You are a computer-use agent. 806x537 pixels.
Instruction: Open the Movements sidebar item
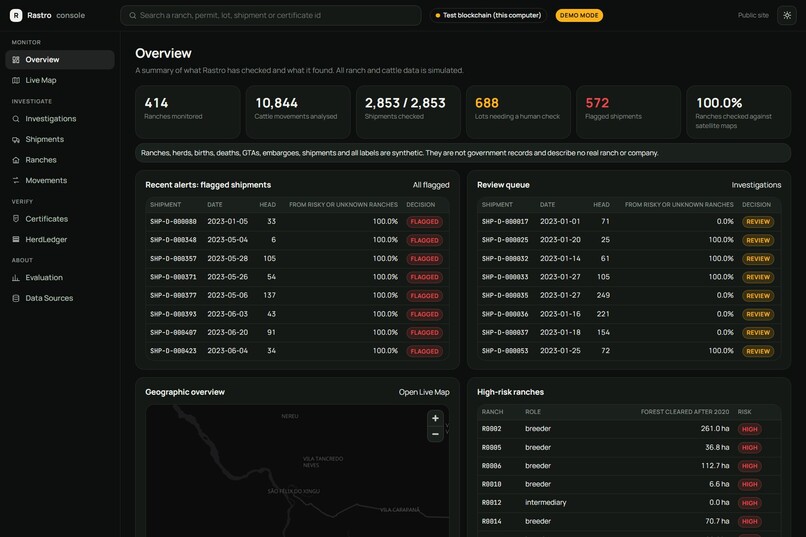click(x=60, y=180)
